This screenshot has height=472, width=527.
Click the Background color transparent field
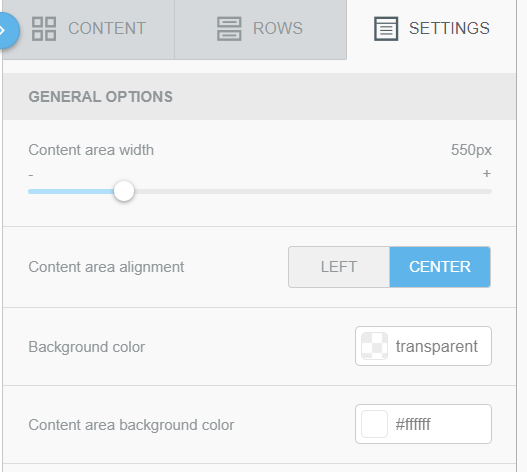click(x=423, y=346)
